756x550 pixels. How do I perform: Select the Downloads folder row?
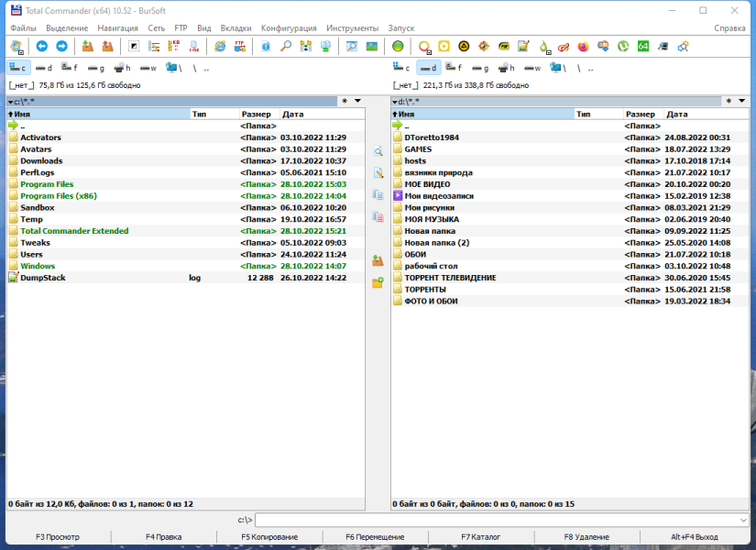186,161
